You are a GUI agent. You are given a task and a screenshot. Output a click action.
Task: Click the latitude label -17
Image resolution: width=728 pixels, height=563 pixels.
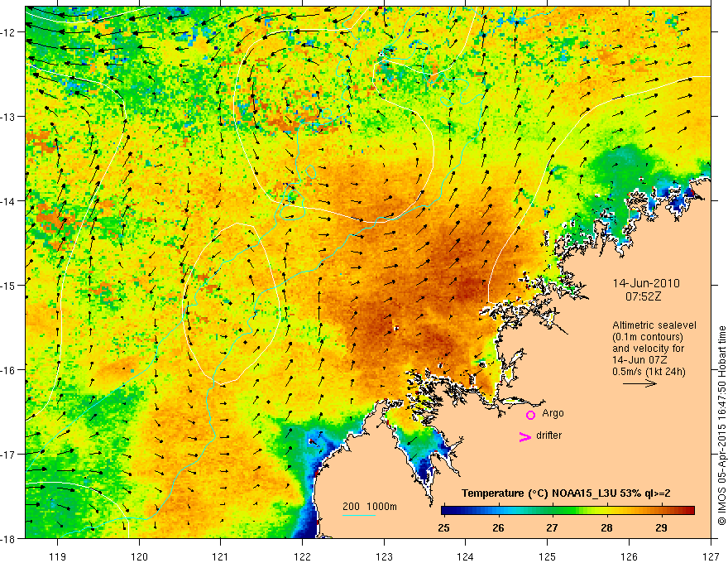point(9,454)
